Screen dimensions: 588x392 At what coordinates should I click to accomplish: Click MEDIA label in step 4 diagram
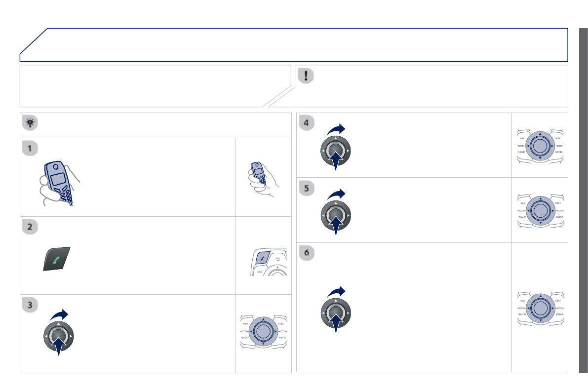(559, 152)
